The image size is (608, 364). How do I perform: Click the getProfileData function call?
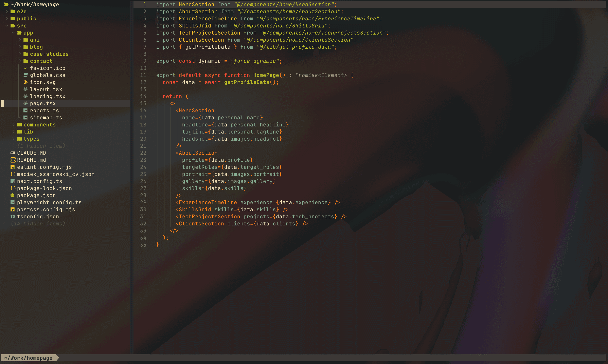(x=247, y=82)
